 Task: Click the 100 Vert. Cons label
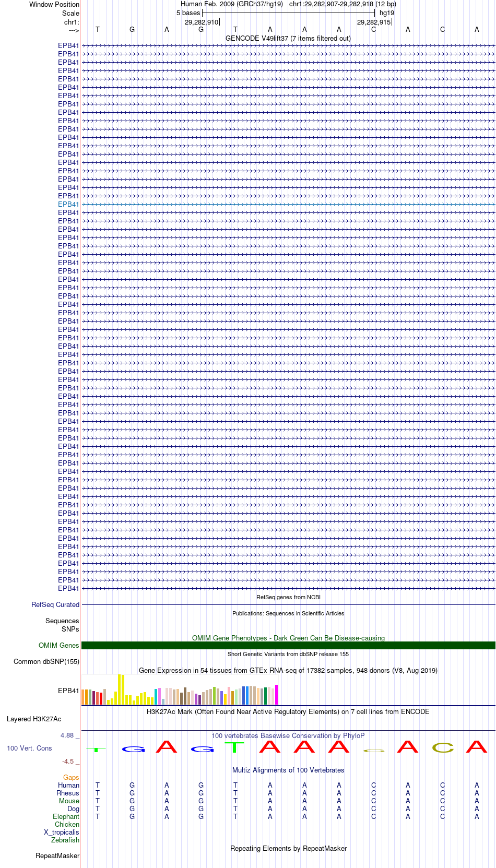pyautogui.click(x=29, y=748)
